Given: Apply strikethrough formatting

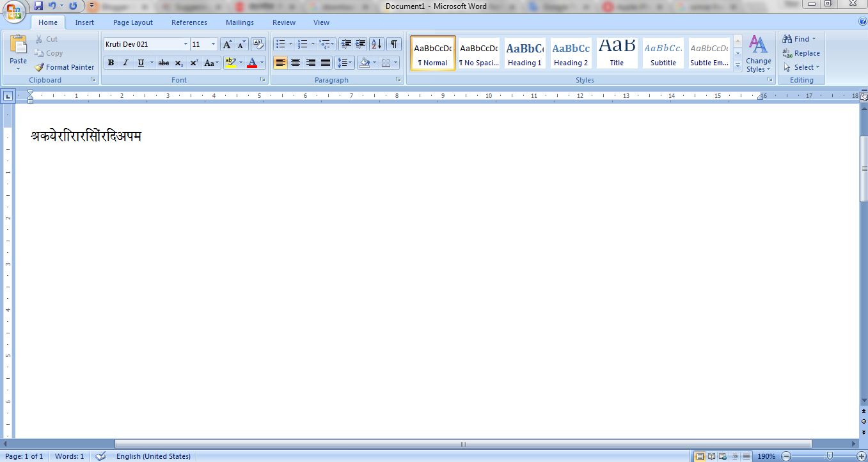Looking at the screenshot, I should [164, 63].
